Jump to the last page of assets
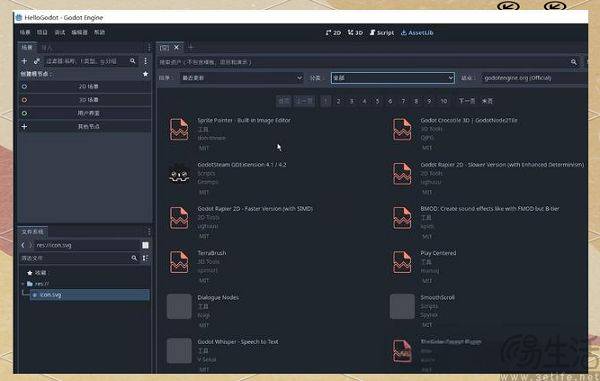This screenshot has height=381, width=600. [x=487, y=101]
